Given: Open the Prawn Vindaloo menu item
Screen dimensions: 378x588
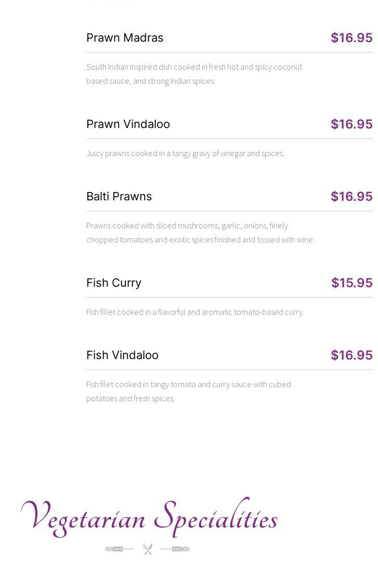Looking at the screenshot, I should [x=128, y=124].
